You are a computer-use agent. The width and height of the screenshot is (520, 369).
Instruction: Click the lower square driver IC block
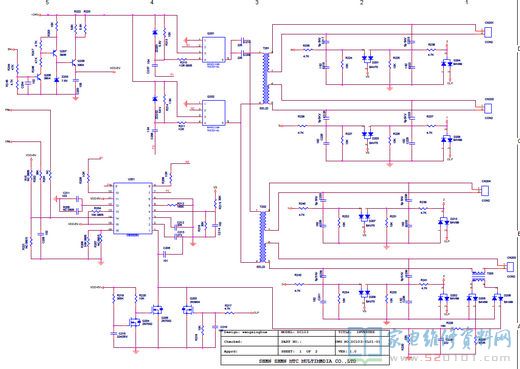coord(214,113)
